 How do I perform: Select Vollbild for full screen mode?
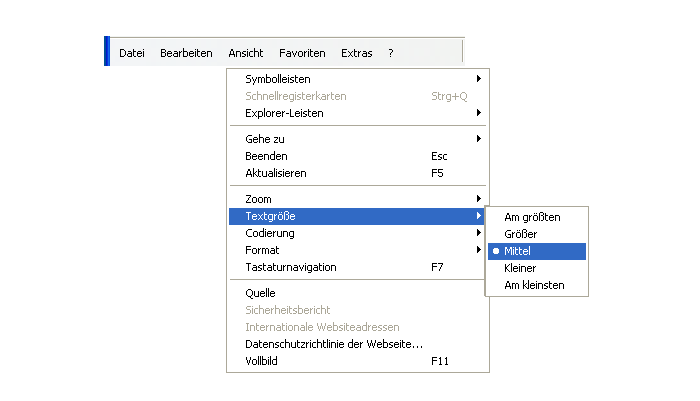click(358, 361)
